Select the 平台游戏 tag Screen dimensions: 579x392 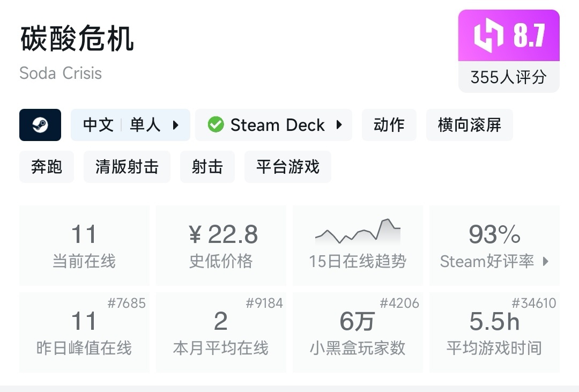pyautogui.click(x=287, y=167)
